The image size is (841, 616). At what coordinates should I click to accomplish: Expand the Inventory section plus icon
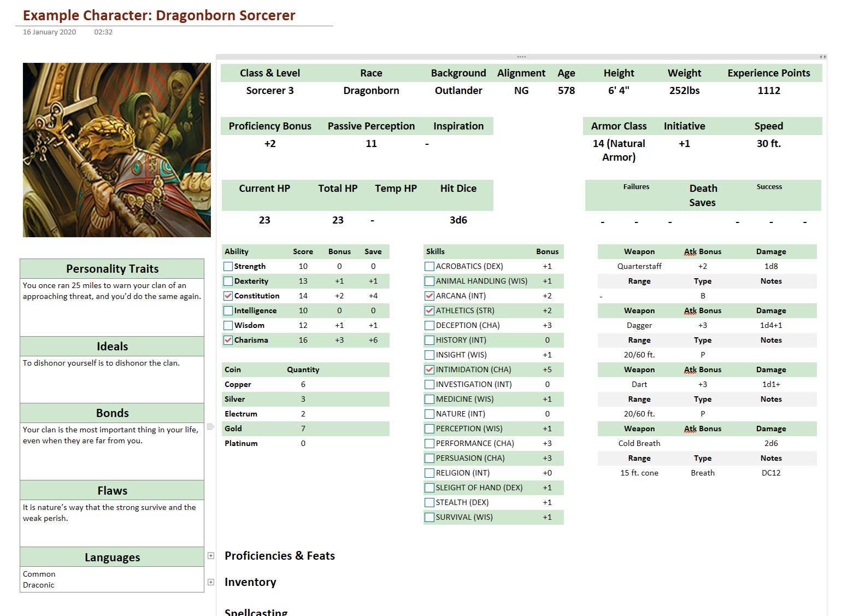pyautogui.click(x=211, y=582)
